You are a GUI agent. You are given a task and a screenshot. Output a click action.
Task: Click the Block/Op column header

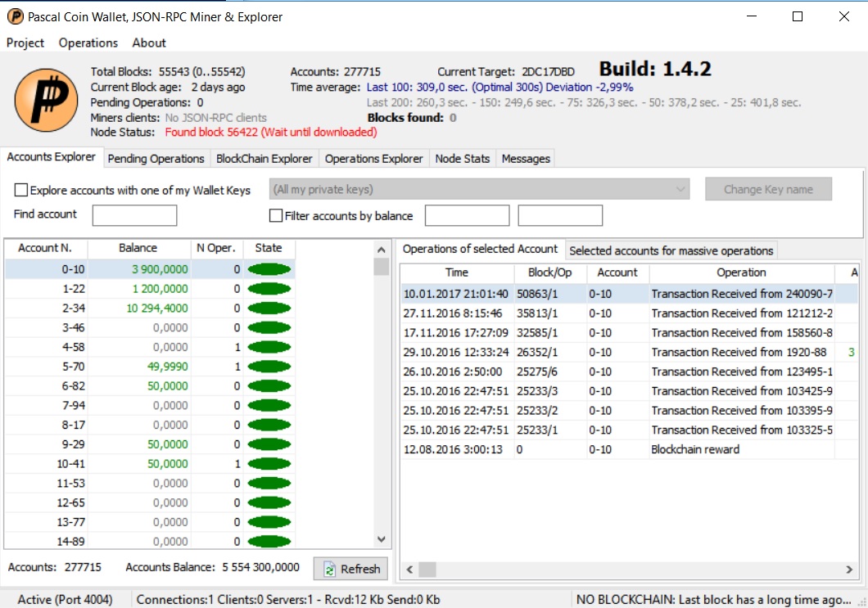click(x=549, y=272)
